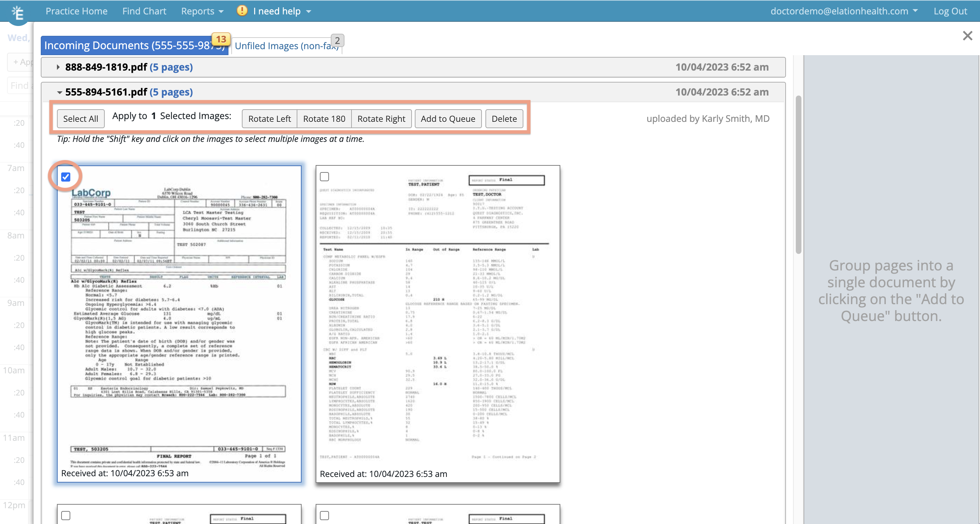
Task: Click the Delete button
Action: 504,119
